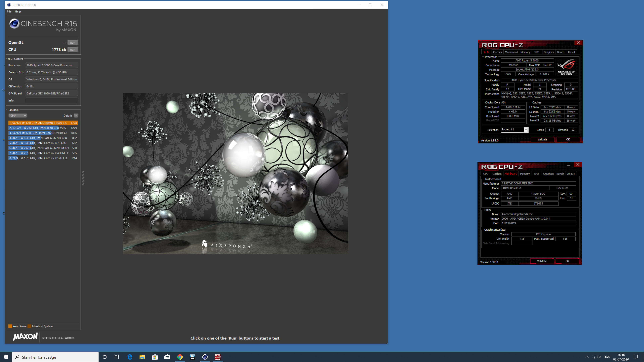
Task: Open Task View on taskbar
Action: 117,357
